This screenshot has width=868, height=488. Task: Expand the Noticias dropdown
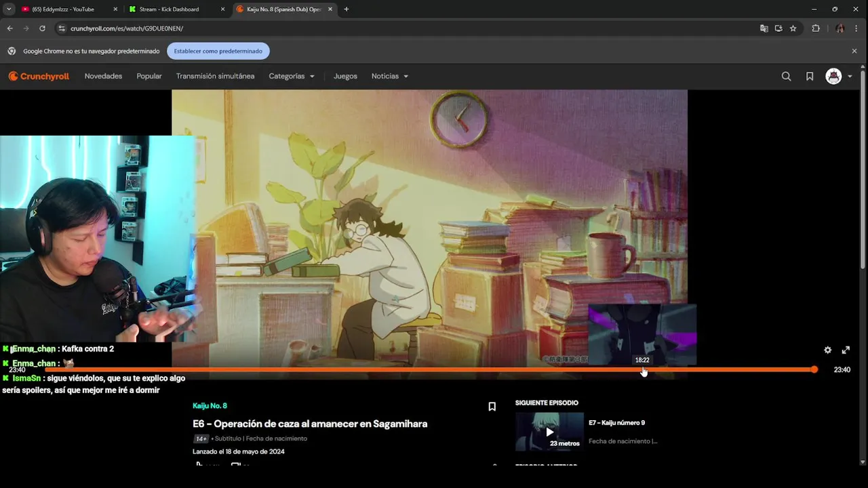pyautogui.click(x=390, y=77)
